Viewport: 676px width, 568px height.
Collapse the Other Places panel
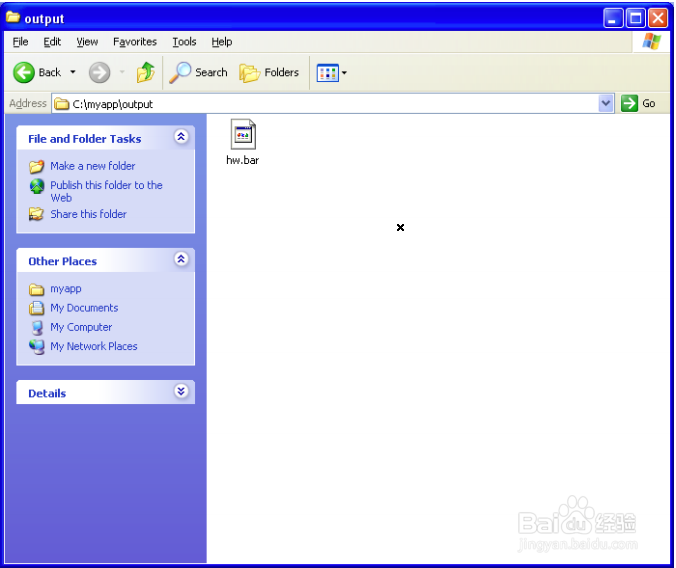click(x=181, y=259)
